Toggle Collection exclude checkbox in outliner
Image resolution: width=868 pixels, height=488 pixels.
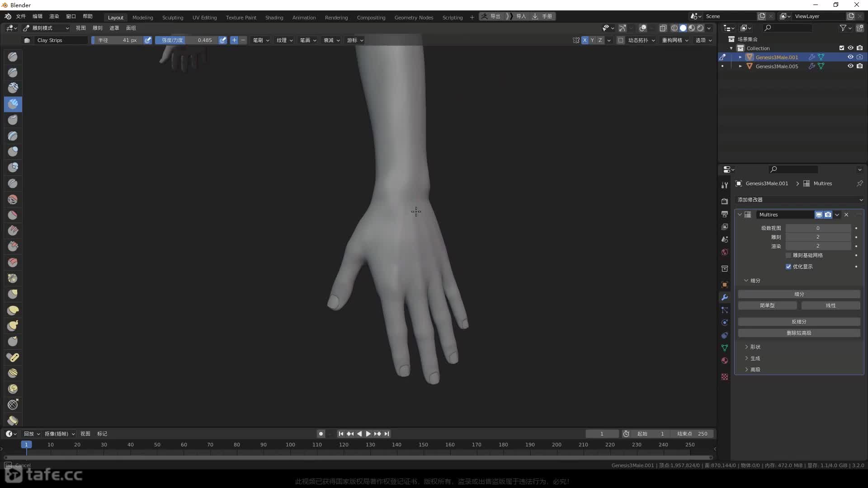click(x=842, y=48)
